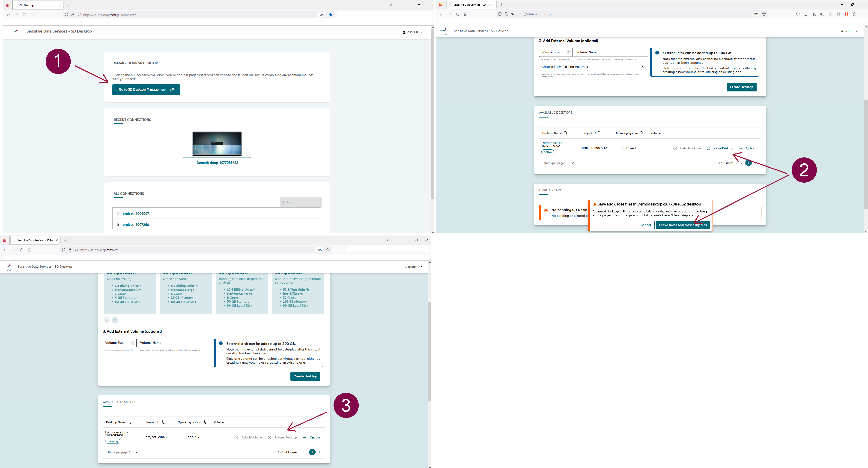Open Items per page dropdown in top-right window
The image size is (868, 468).
click(559, 163)
